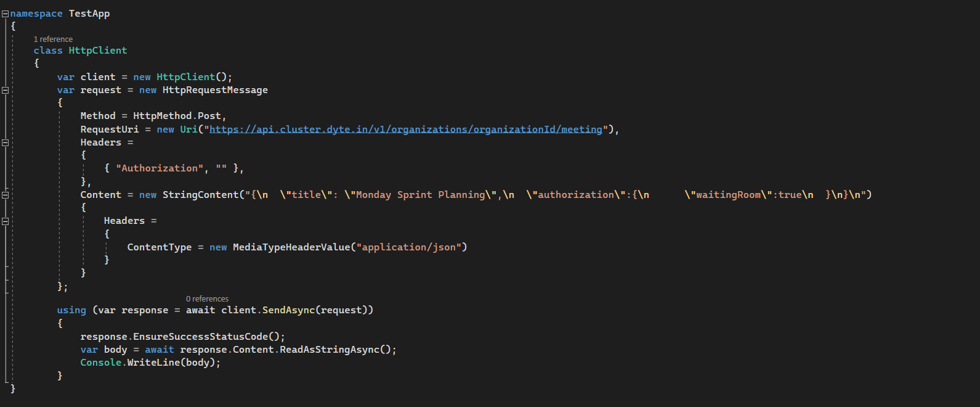Screen dimensions: 980x407
Task: Collapse the Headers block containing Authorization
Action: point(5,142)
